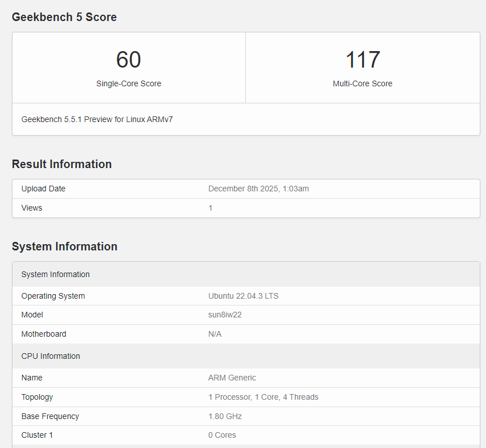Click the Result Information heading

coord(62,164)
